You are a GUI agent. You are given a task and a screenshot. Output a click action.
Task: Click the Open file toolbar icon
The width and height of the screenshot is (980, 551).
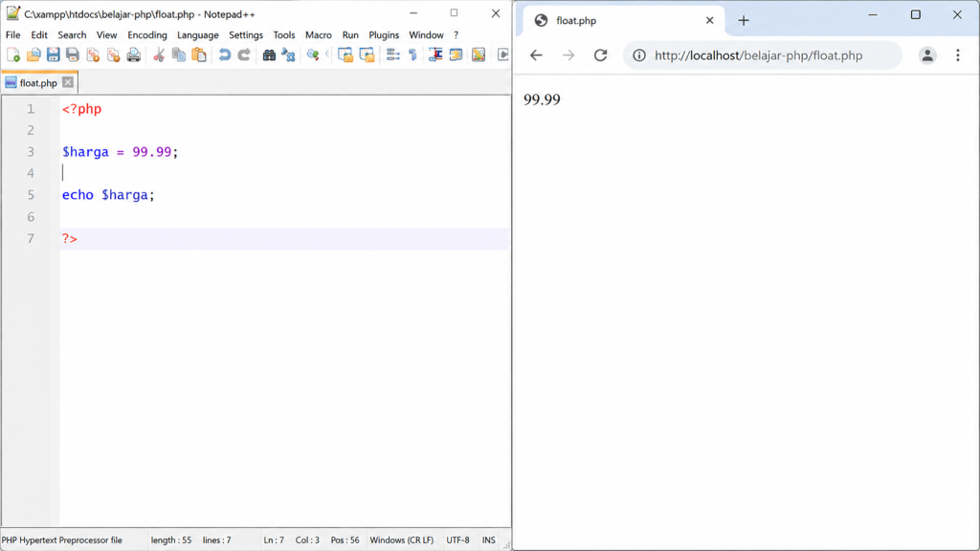point(33,55)
